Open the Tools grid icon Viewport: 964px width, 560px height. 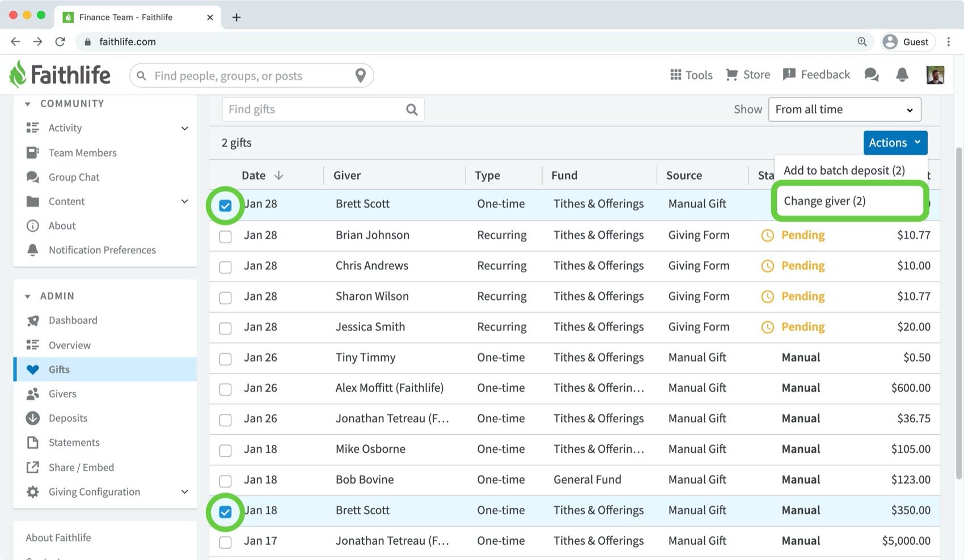[x=675, y=75]
